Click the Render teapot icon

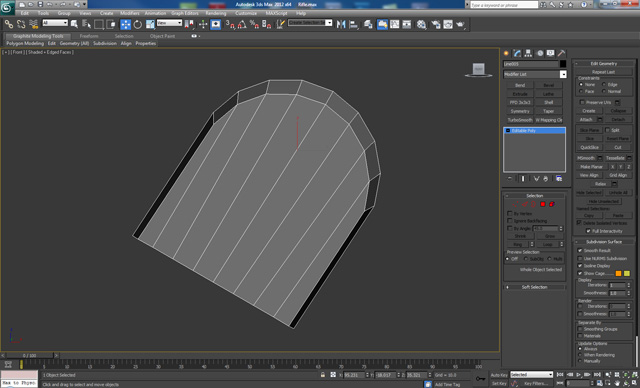click(x=460, y=24)
